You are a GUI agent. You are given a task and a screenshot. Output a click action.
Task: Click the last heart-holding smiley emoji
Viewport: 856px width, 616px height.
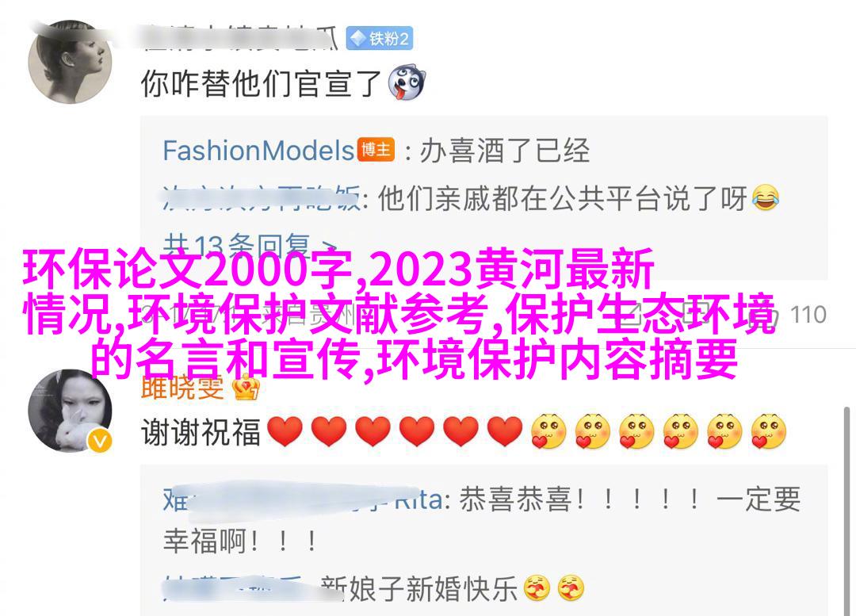769,430
